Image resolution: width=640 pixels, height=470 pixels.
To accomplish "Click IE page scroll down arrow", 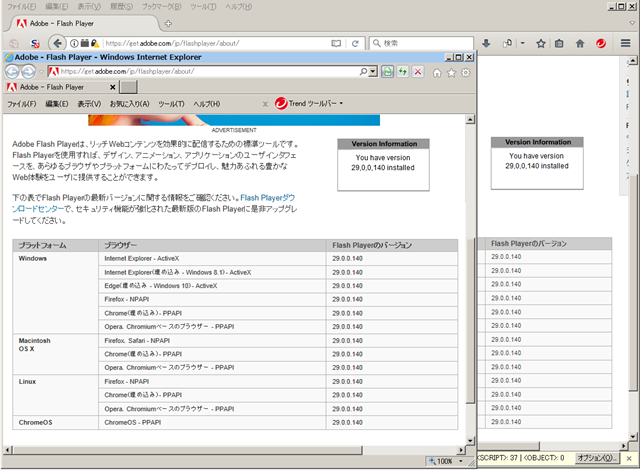I will pyautogui.click(x=470, y=441).
